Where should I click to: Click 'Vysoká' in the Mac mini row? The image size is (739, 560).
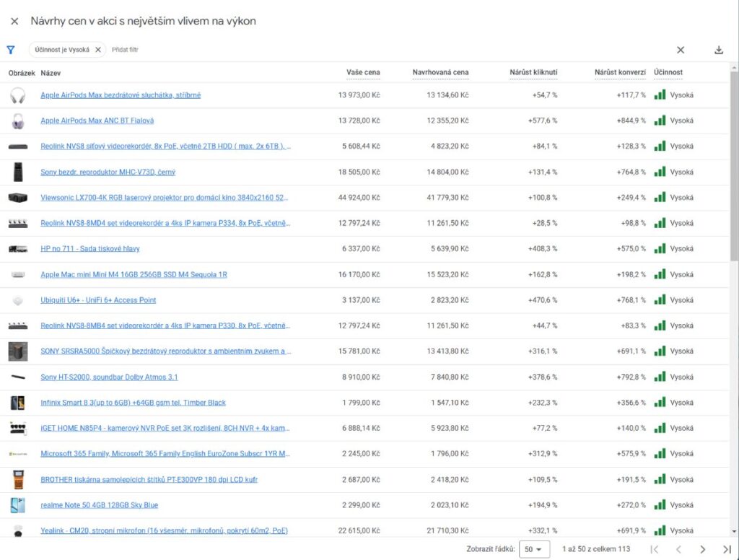pyautogui.click(x=681, y=274)
